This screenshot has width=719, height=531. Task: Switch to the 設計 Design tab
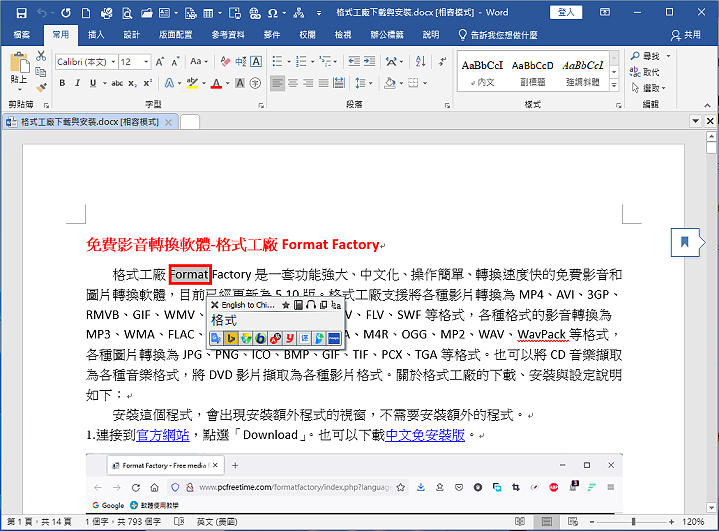tap(131, 35)
